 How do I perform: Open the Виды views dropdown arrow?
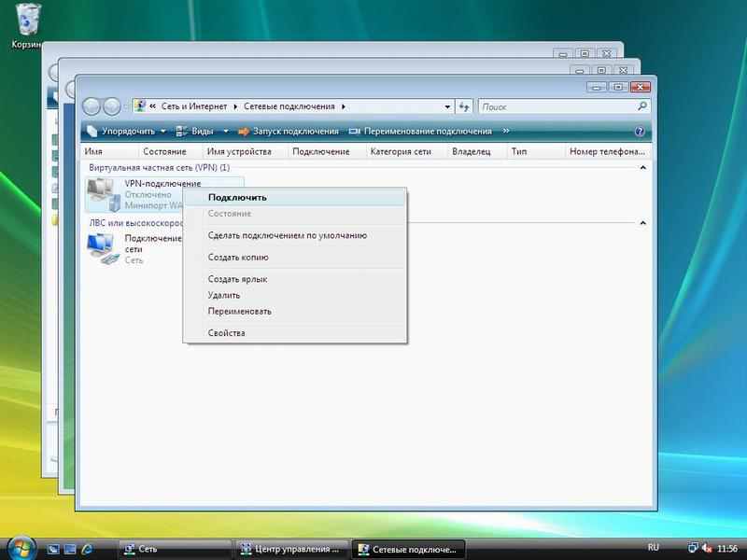(226, 132)
